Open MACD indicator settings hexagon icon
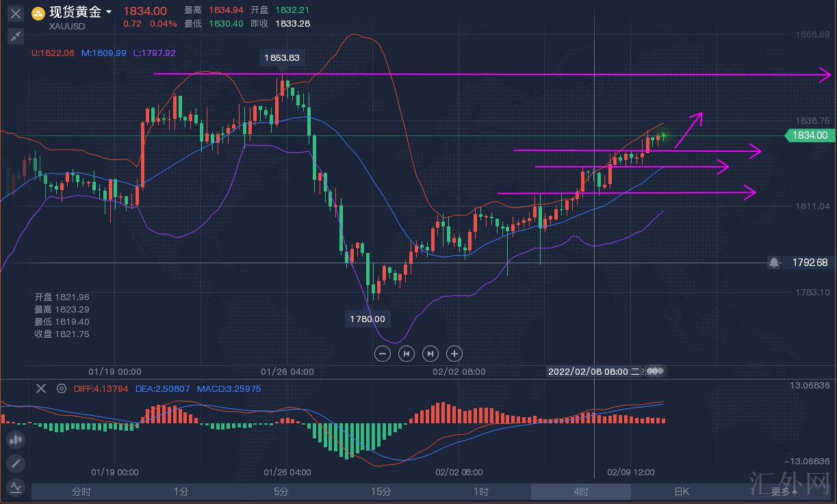This screenshot has width=837, height=504. click(62, 388)
